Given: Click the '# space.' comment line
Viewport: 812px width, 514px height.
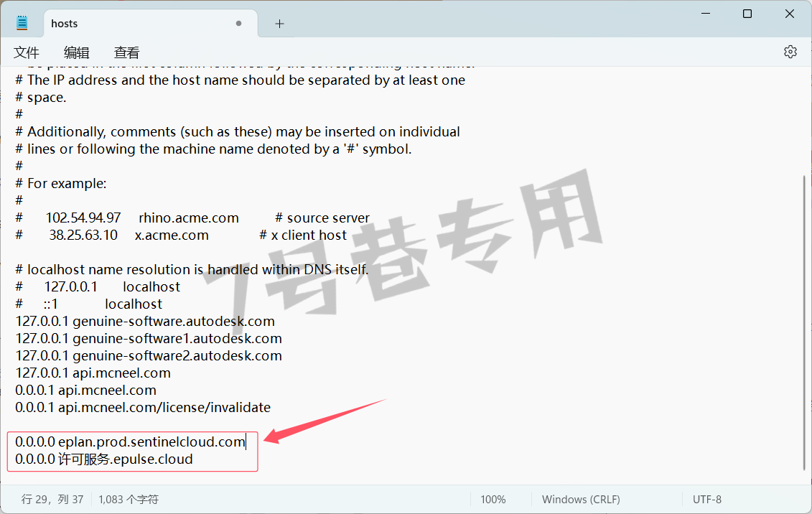Looking at the screenshot, I should 41,98.
